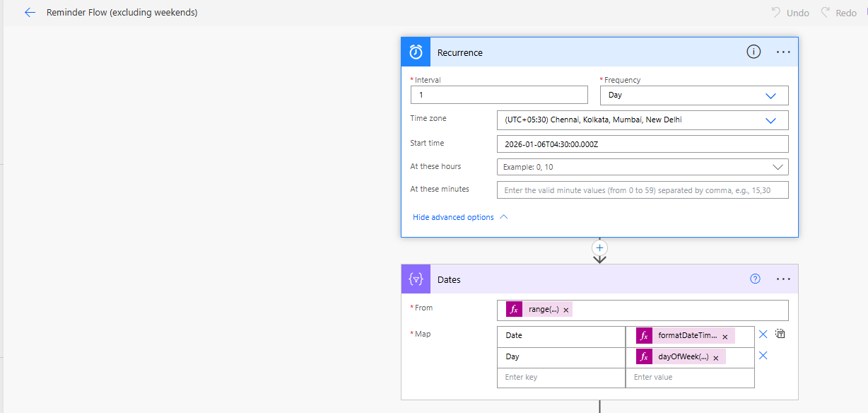Click the Dates Select action icon

coord(416,279)
